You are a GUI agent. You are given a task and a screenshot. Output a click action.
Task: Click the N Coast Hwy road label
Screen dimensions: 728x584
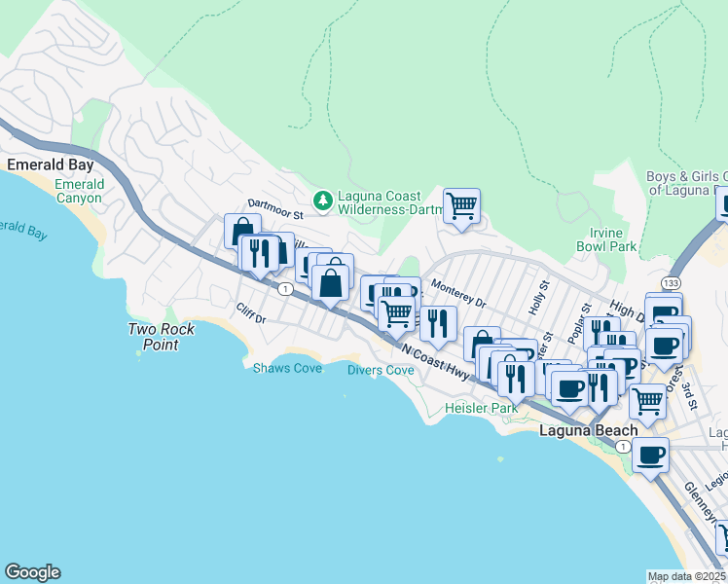436,362
